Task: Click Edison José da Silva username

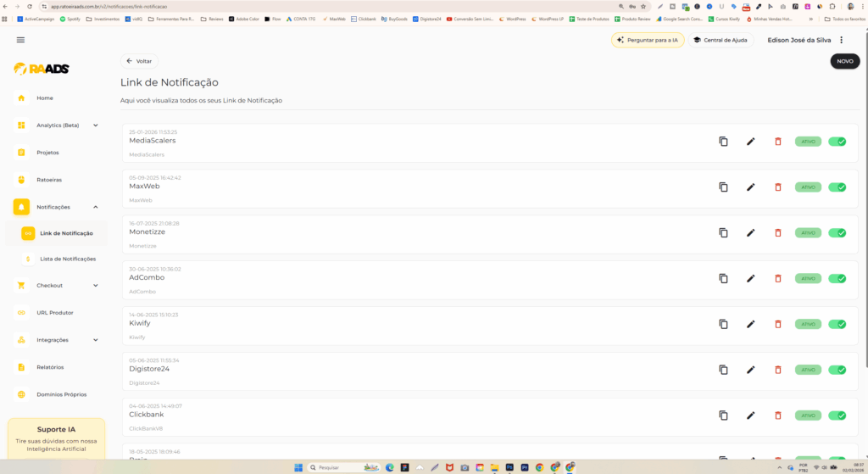Action: click(x=798, y=40)
